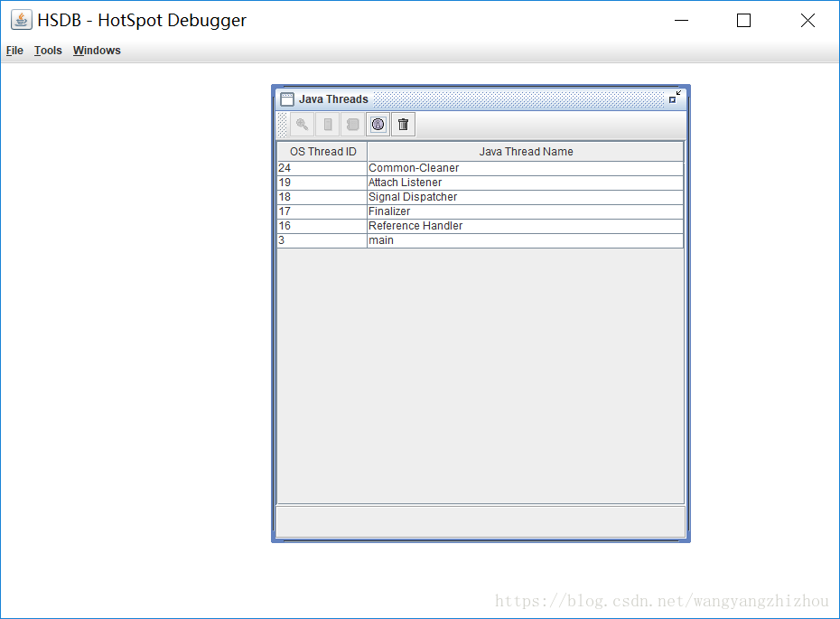Open the Tools menu
This screenshot has width=840, height=619.
pos(48,51)
